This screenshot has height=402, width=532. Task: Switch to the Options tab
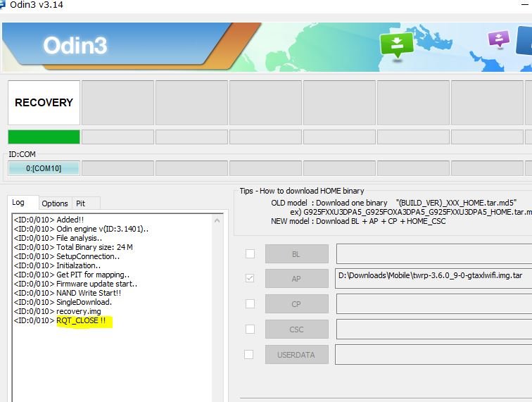(x=55, y=203)
